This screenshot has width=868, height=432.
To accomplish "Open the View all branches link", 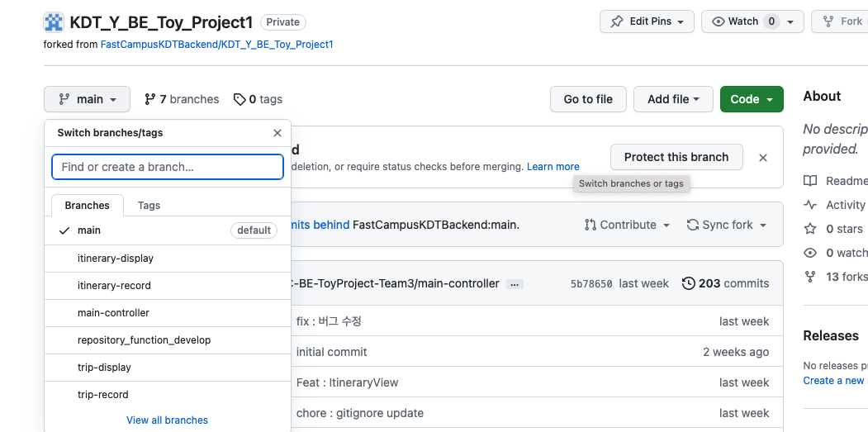I will (x=167, y=420).
